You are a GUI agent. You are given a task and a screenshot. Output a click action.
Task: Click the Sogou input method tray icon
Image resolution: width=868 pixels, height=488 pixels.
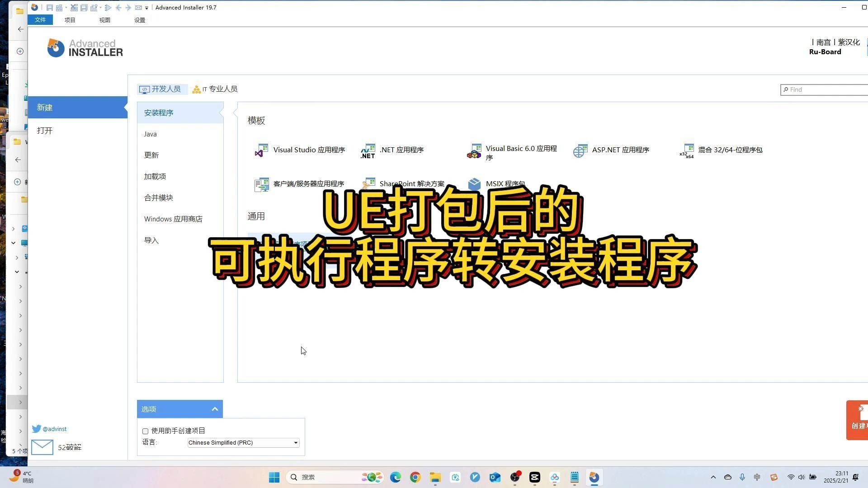click(774, 477)
